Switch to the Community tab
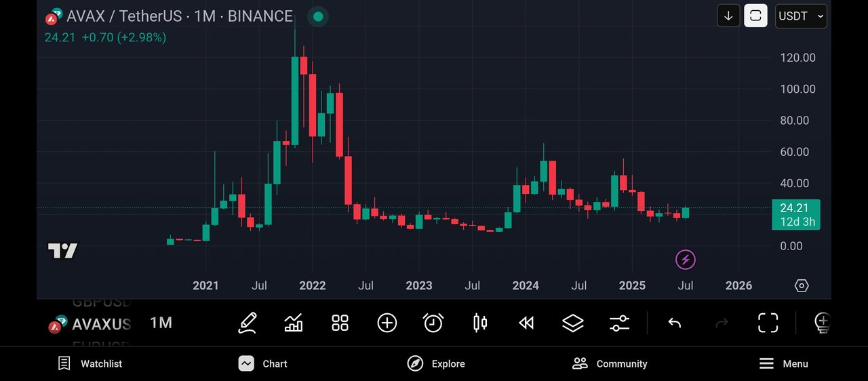Viewport: 868px width, 381px height. click(610, 363)
